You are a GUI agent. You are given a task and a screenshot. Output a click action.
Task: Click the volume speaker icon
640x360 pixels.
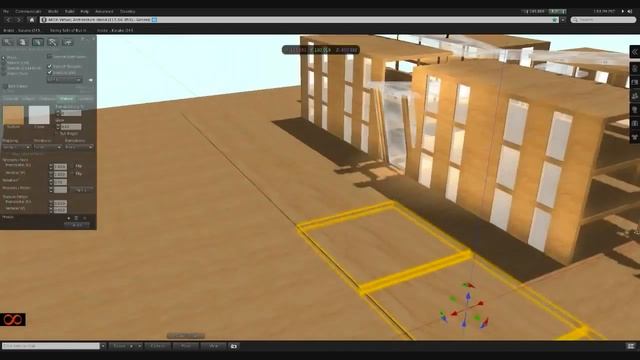[x=630, y=11]
